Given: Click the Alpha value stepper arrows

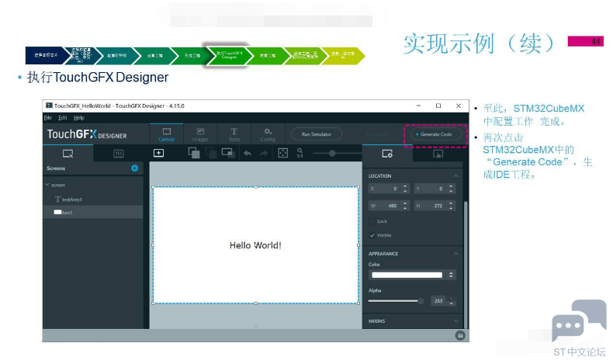Looking at the screenshot, I should click(x=451, y=301).
